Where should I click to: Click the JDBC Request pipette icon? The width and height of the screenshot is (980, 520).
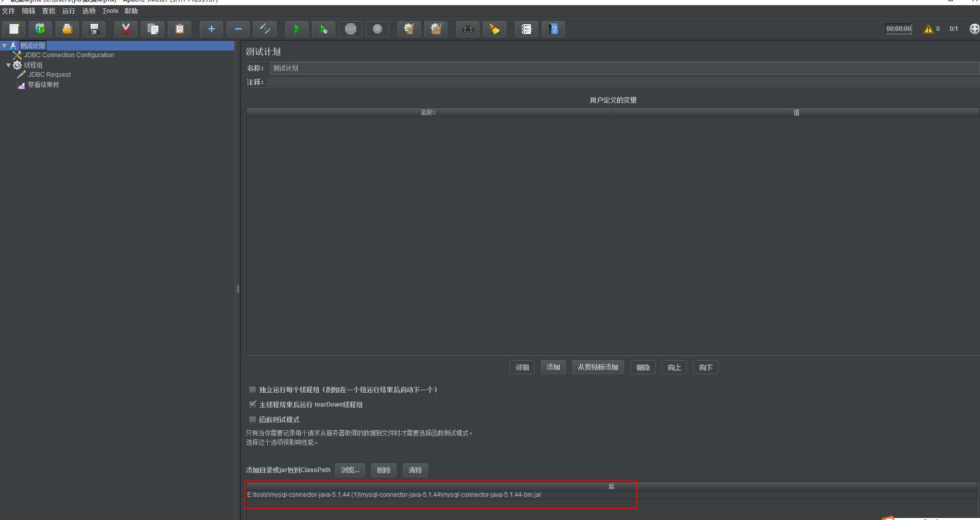click(x=22, y=75)
